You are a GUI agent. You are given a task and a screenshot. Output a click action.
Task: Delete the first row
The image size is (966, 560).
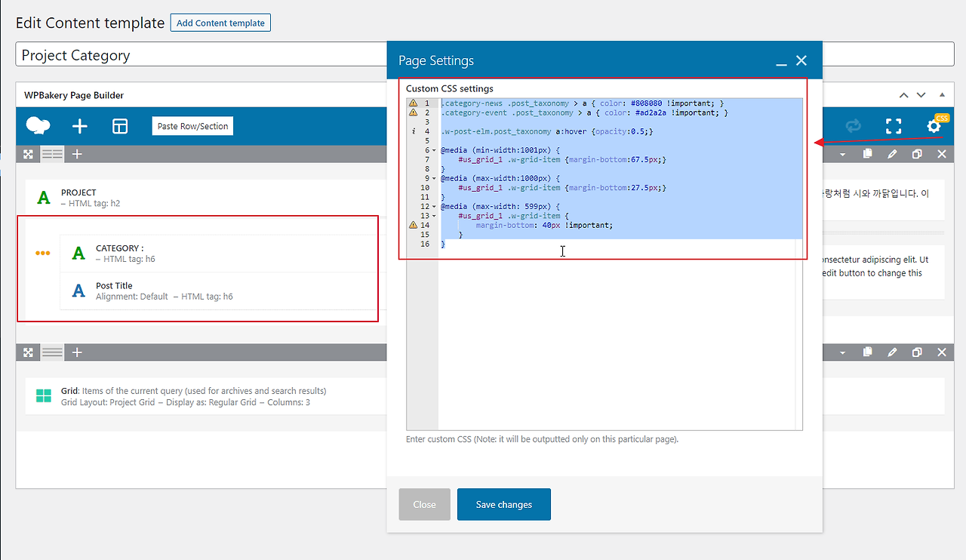(942, 154)
